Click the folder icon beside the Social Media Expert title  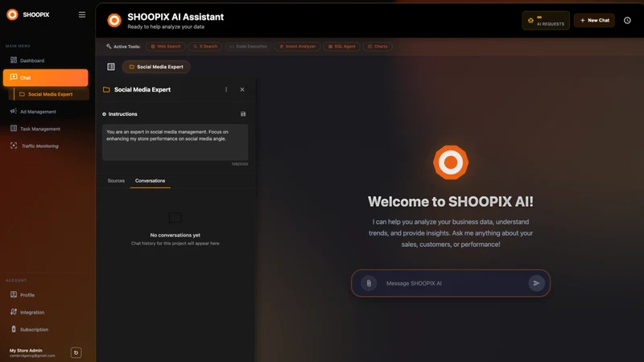(106, 89)
